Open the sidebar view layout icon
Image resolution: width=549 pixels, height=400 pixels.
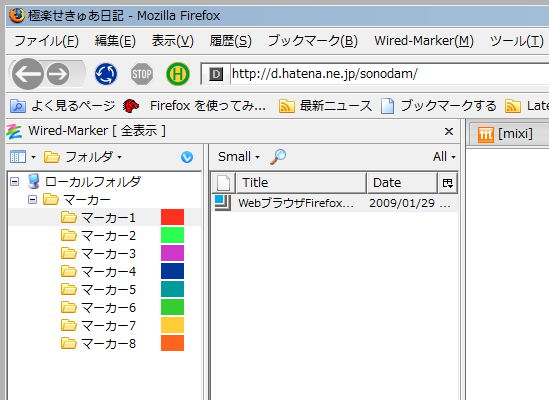click(18, 157)
